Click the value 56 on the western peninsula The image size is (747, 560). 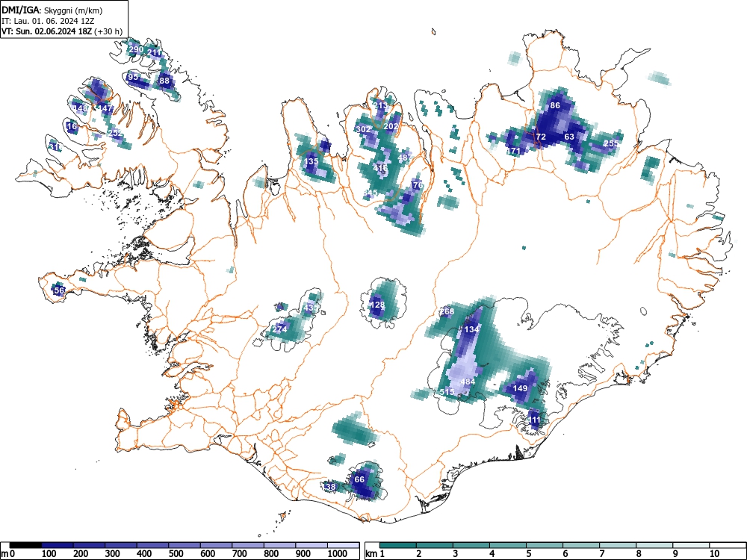(59, 290)
